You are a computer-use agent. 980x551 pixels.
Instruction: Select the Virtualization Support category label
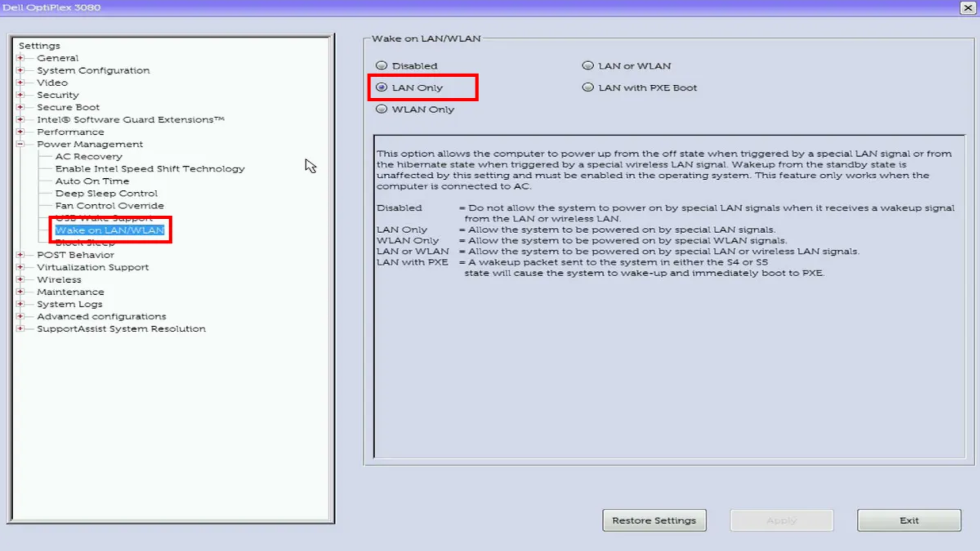pyautogui.click(x=93, y=267)
